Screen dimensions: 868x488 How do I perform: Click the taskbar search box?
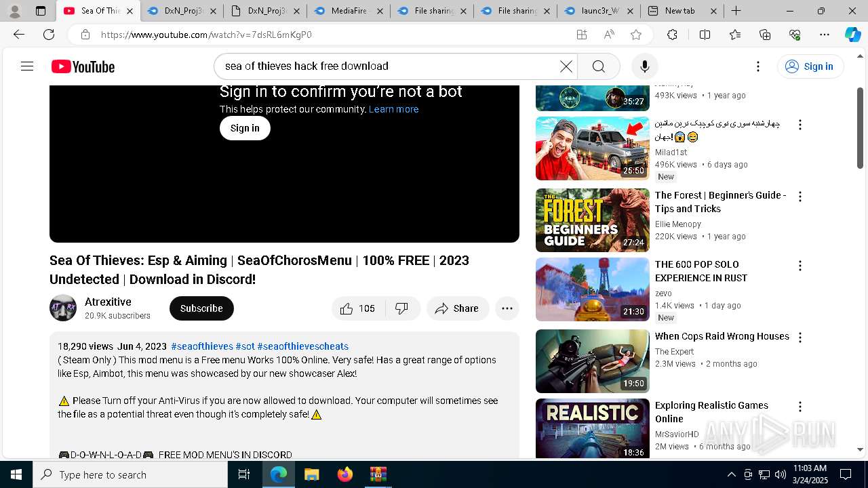click(130, 474)
